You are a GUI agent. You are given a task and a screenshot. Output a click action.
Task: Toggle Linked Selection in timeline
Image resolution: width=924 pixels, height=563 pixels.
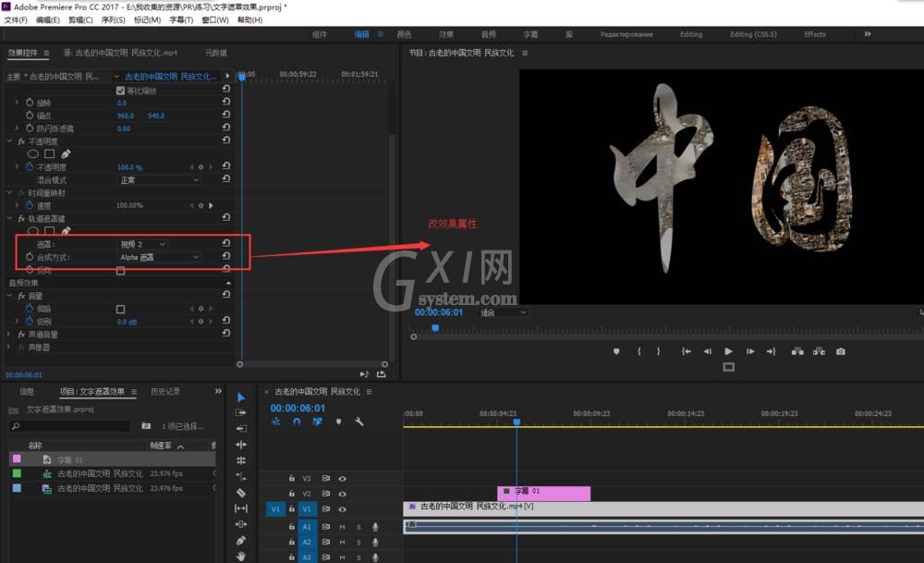pos(318,422)
